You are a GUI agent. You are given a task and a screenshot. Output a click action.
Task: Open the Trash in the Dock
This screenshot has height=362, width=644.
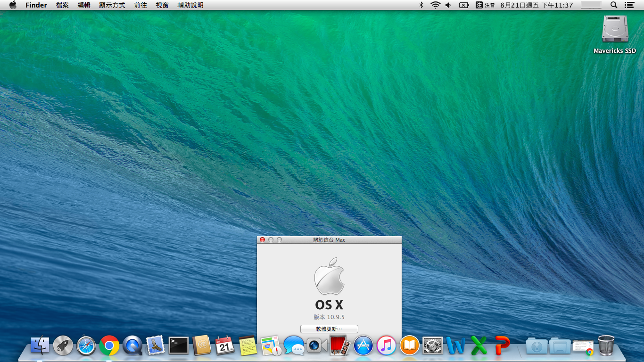[x=606, y=346]
